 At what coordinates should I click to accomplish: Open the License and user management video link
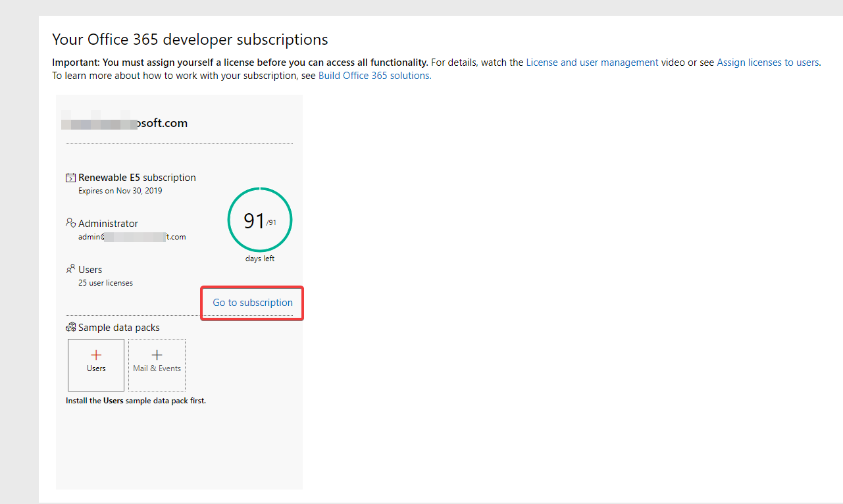pyautogui.click(x=592, y=63)
